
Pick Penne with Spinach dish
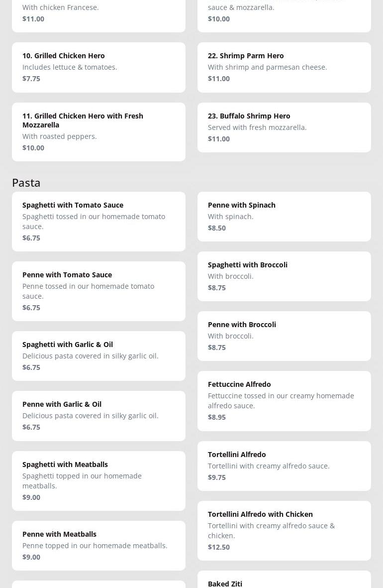[284, 216]
